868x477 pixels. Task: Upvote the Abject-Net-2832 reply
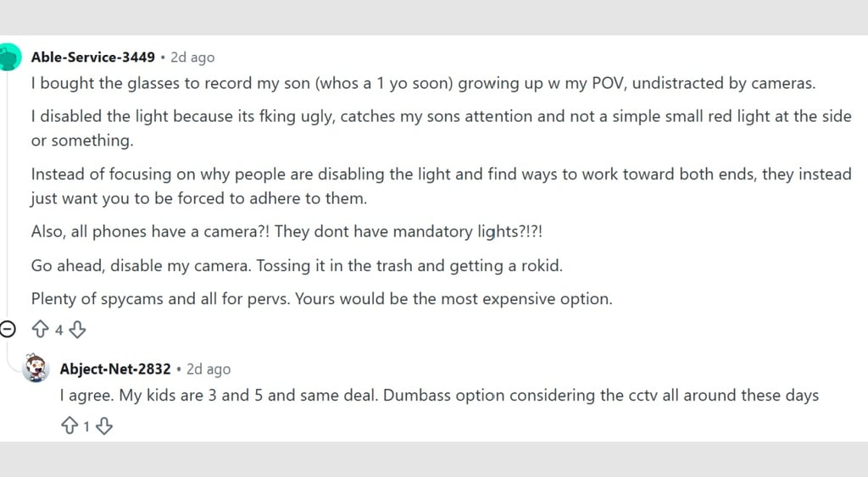tap(70, 426)
